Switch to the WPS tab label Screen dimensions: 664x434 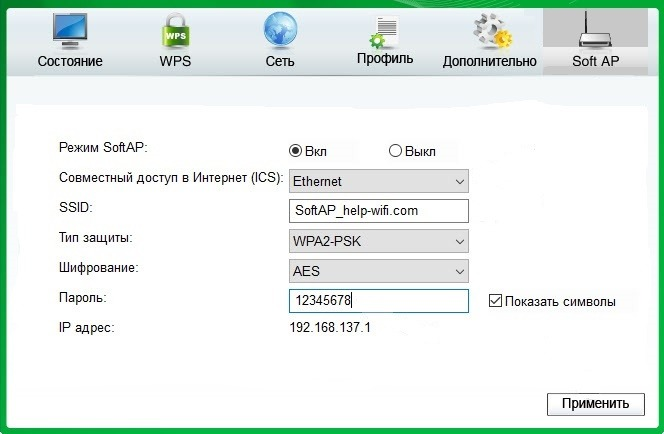pyautogui.click(x=175, y=61)
